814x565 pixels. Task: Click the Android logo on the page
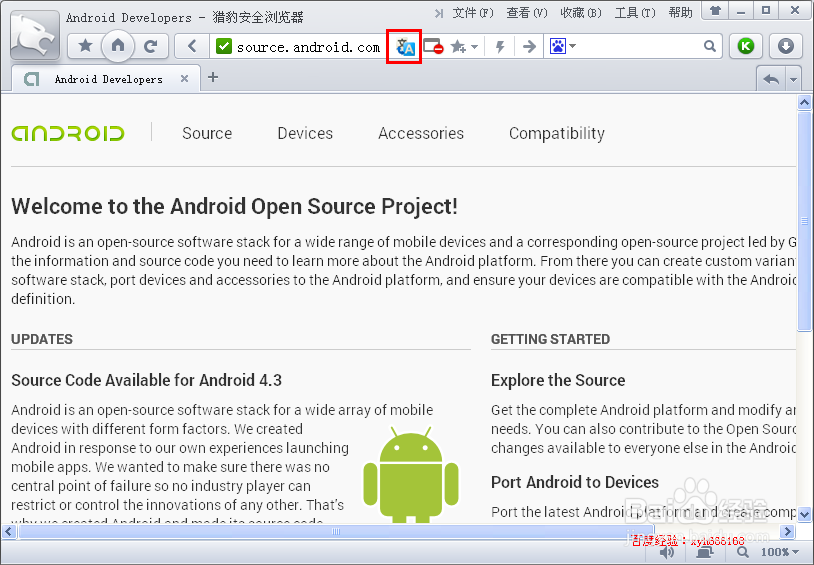(68, 133)
